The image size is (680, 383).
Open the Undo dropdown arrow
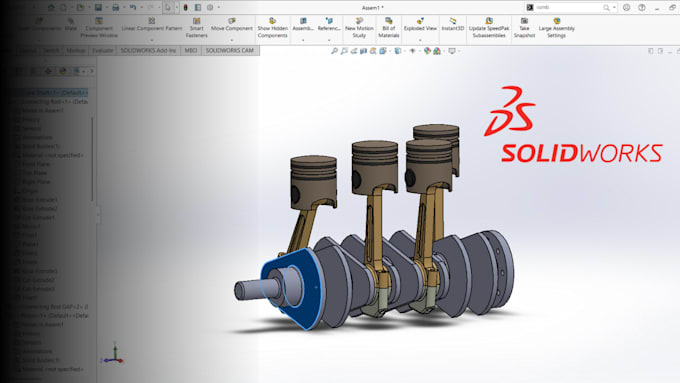[141, 7]
